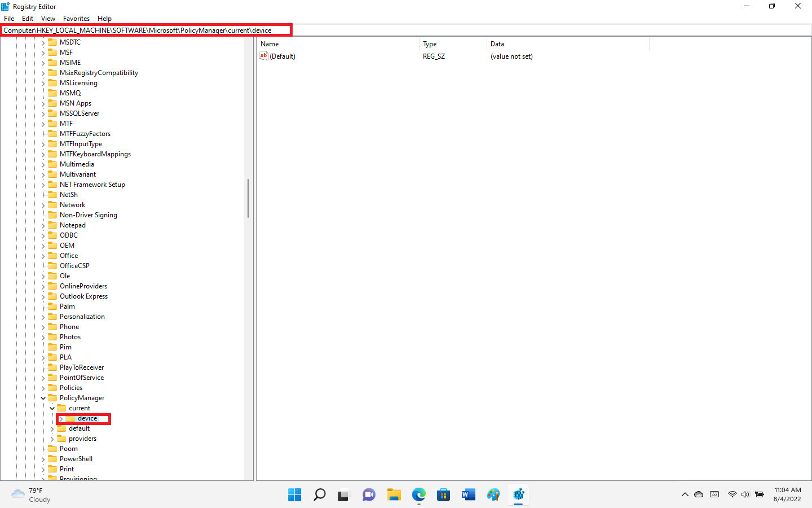Select the Palm folder icon
The height and width of the screenshot is (508, 812).
click(52, 306)
